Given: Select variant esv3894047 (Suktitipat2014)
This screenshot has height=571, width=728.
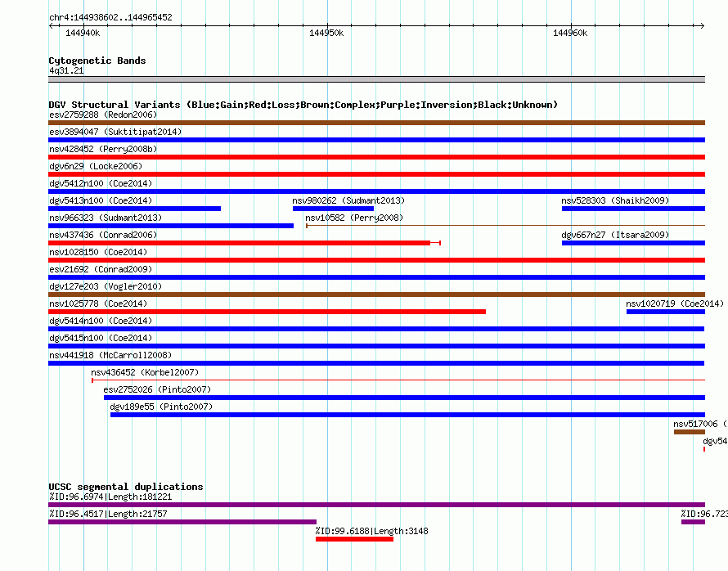Looking at the screenshot, I should coord(115,132).
